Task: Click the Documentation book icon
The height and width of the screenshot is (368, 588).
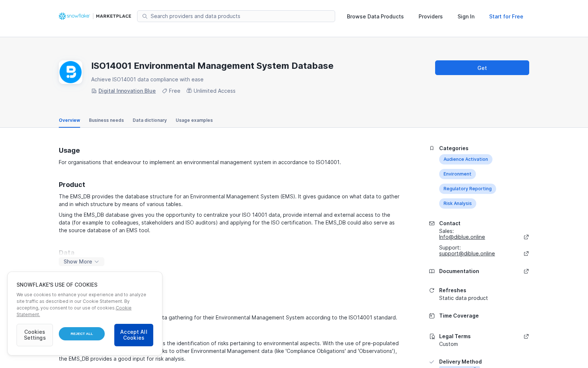Action: point(432,271)
